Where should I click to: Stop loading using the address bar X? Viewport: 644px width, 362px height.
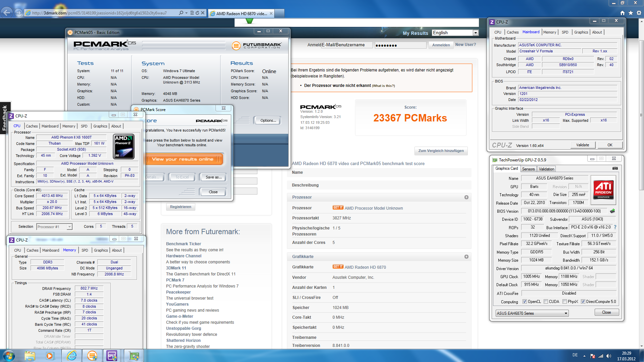point(203,13)
